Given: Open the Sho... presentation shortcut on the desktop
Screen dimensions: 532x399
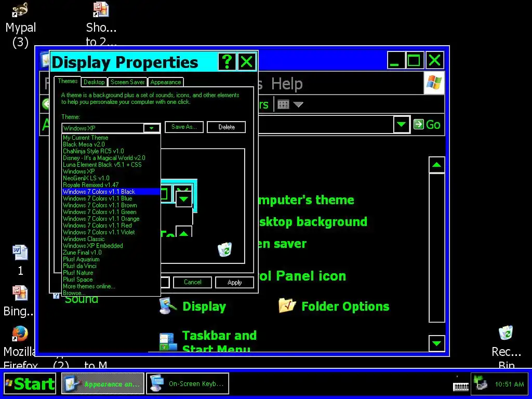Looking at the screenshot, I should 101,24.
